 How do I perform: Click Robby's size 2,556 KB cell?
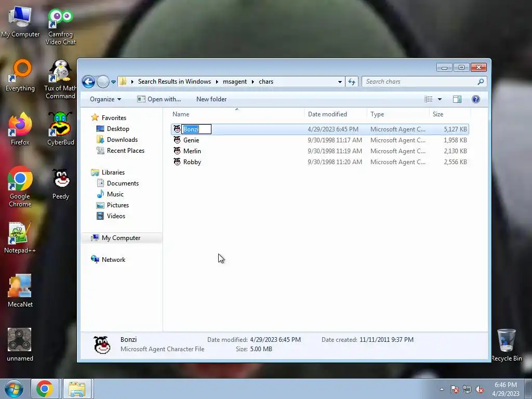coord(455,162)
